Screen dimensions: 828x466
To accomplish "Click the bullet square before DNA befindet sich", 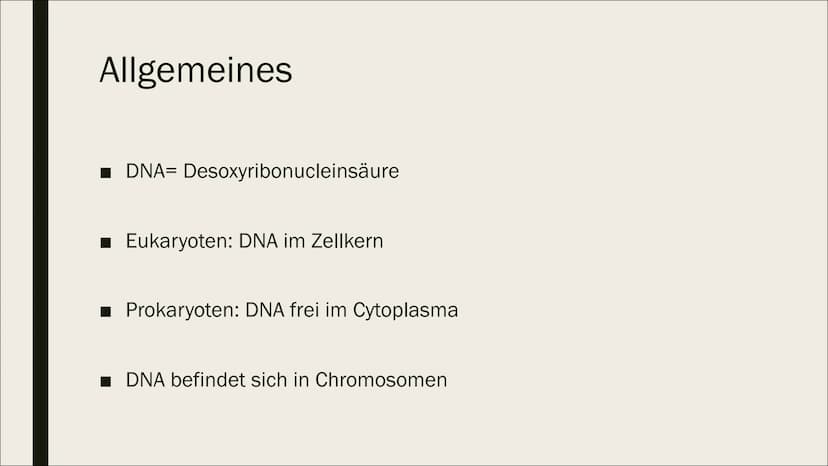I will (106, 382).
